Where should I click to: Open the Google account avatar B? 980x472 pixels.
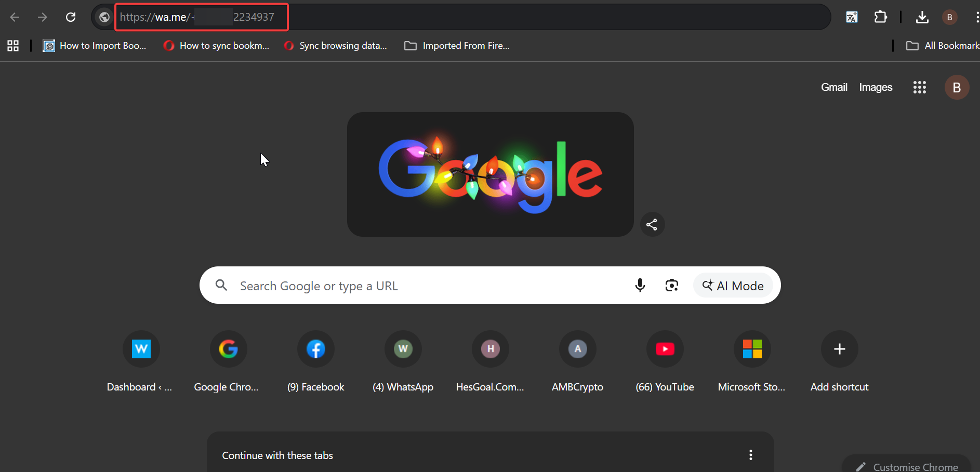click(x=957, y=87)
